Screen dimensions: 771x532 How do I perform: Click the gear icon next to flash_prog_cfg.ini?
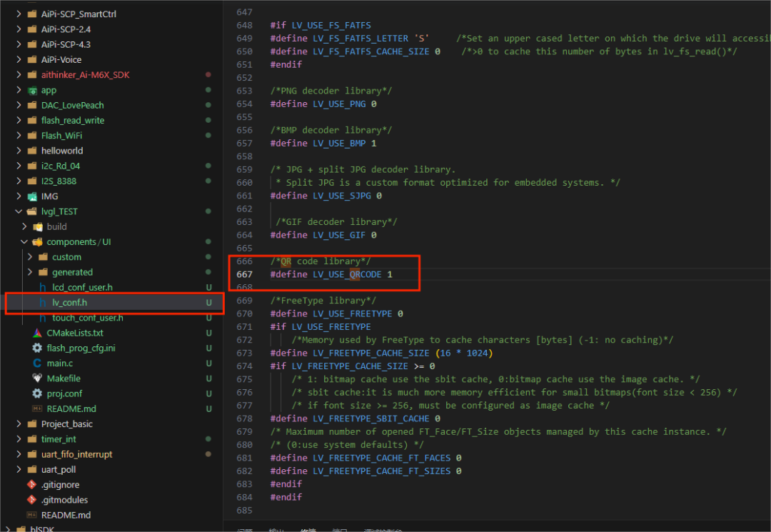point(37,348)
